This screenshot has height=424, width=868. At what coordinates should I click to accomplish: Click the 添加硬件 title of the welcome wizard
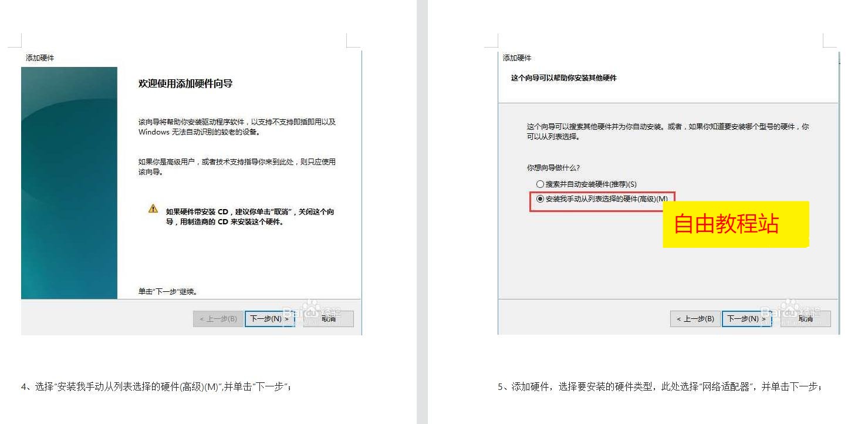point(40,58)
